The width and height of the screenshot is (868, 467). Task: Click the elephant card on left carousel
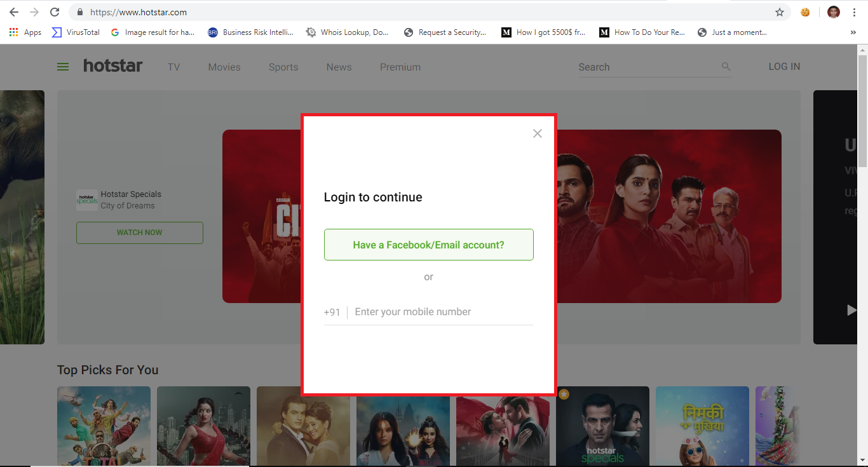[x=22, y=217]
